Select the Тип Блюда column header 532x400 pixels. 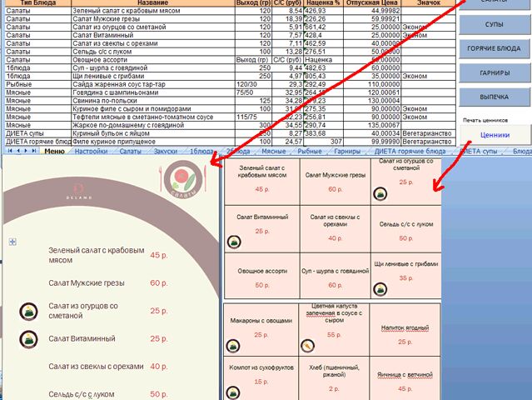tap(38, 2)
